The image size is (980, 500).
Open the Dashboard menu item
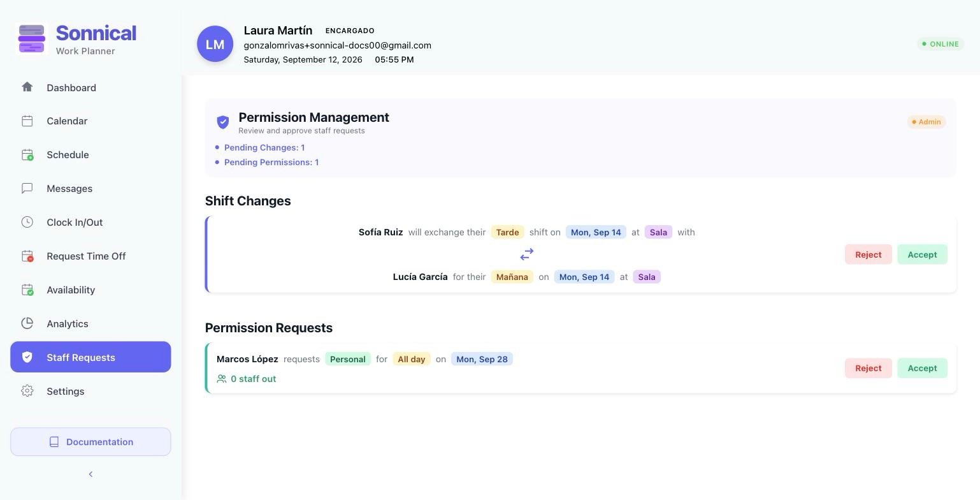point(90,87)
